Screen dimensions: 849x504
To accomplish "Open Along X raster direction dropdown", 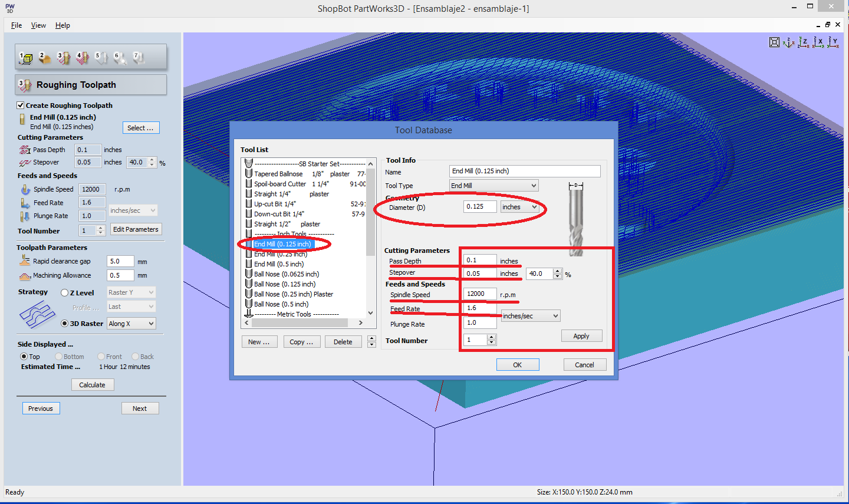I will click(x=131, y=324).
